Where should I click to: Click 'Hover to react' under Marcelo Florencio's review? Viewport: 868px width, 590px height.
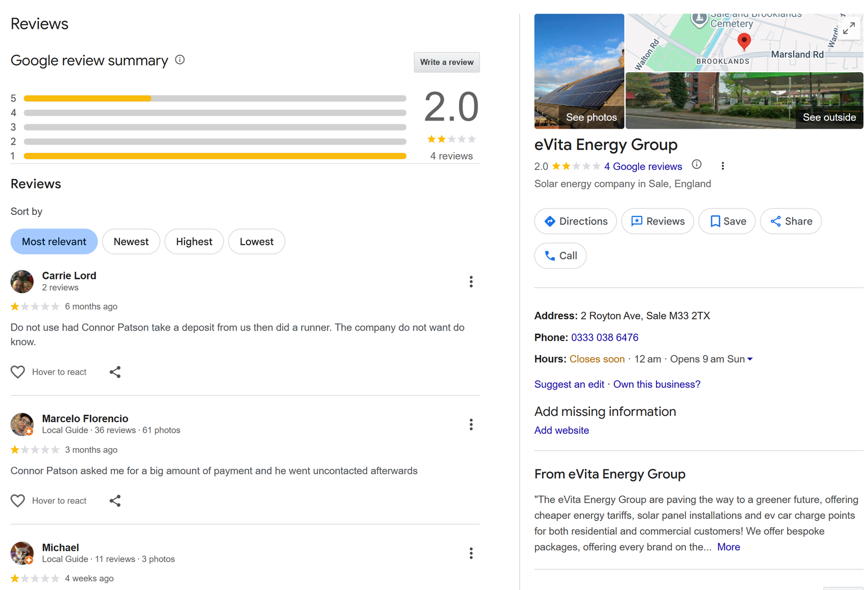(59, 501)
